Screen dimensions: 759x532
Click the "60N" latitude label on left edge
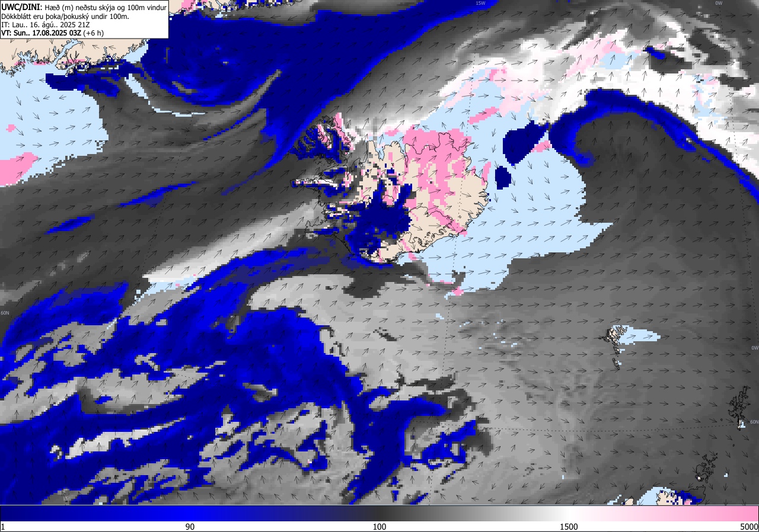[5, 312]
